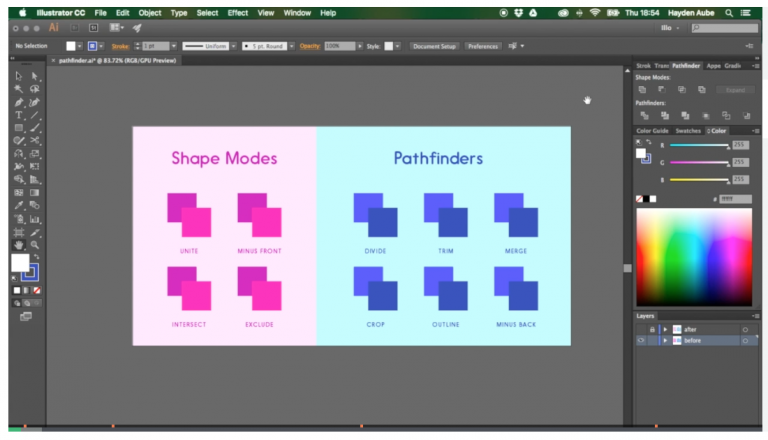Click the Trim pathfinder icon
The width and height of the screenshot is (768, 440).
tap(665, 116)
